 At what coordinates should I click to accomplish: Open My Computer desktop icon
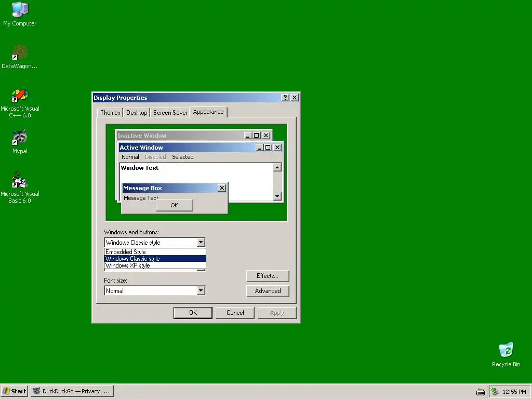[20, 14]
